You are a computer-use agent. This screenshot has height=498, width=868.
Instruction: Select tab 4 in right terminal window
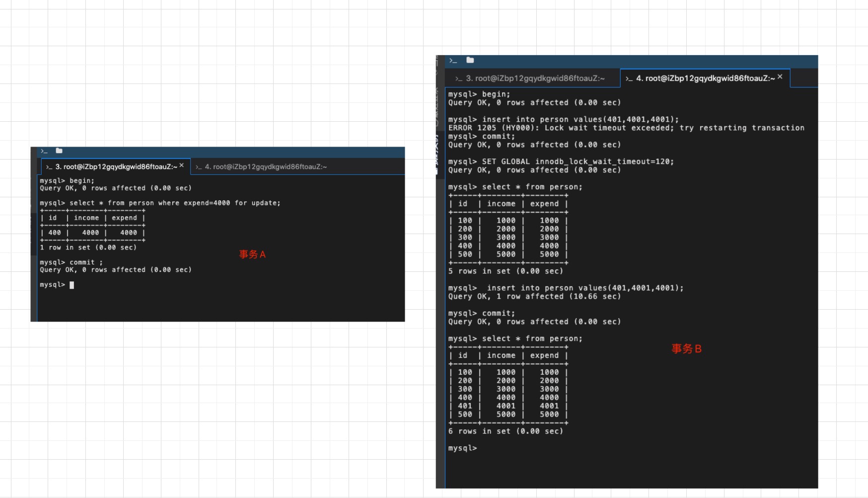[705, 78]
